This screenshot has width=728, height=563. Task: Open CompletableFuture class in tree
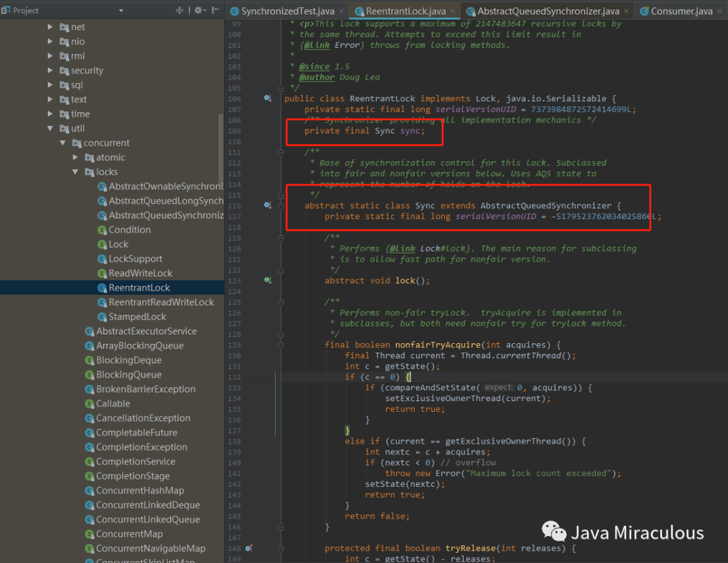(131, 432)
